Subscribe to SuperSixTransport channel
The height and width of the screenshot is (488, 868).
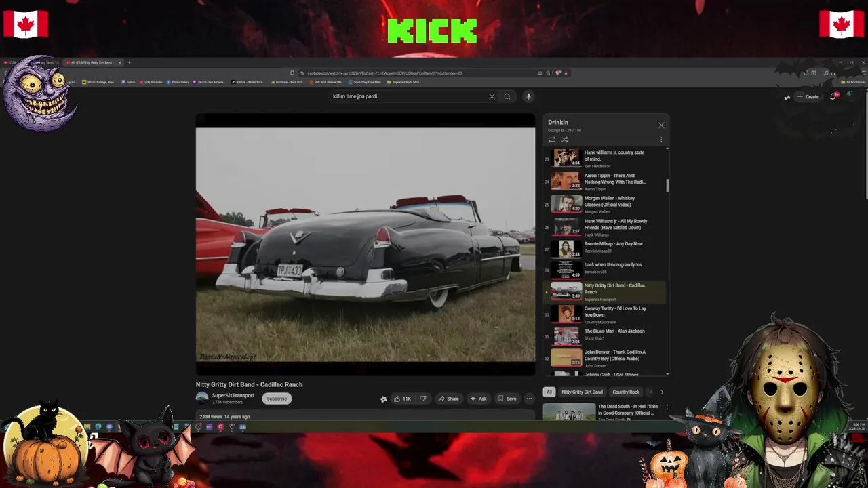(x=277, y=399)
